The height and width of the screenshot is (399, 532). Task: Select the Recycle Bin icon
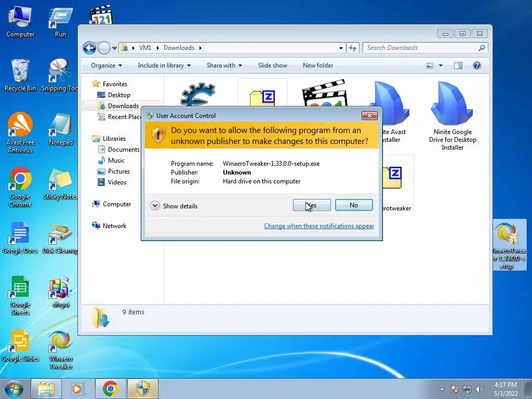click(20, 75)
